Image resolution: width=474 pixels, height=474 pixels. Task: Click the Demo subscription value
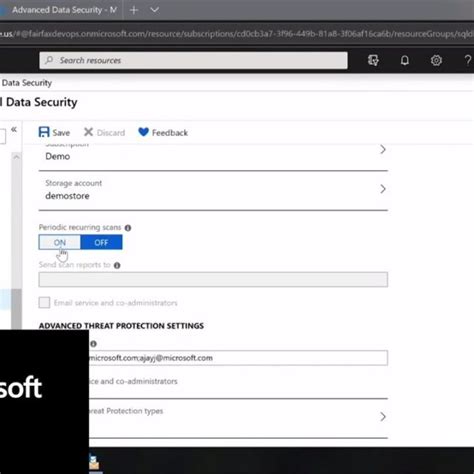[58, 156]
